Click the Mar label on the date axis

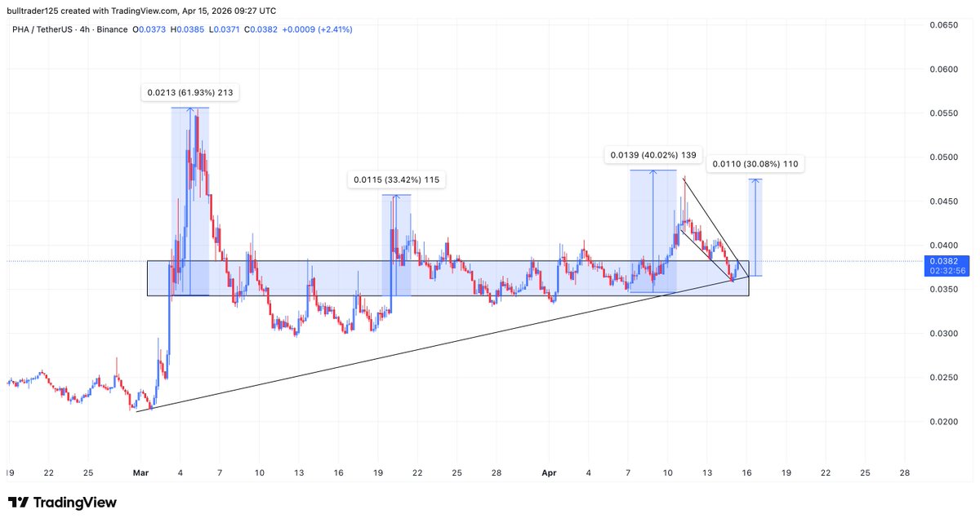coord(140,472)
